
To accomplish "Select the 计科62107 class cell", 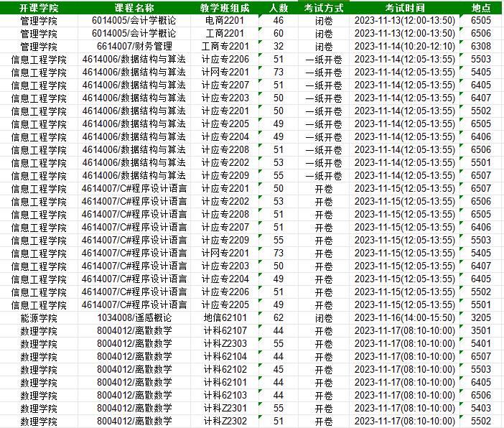I will pyautogui.click(x=225, y=331).
